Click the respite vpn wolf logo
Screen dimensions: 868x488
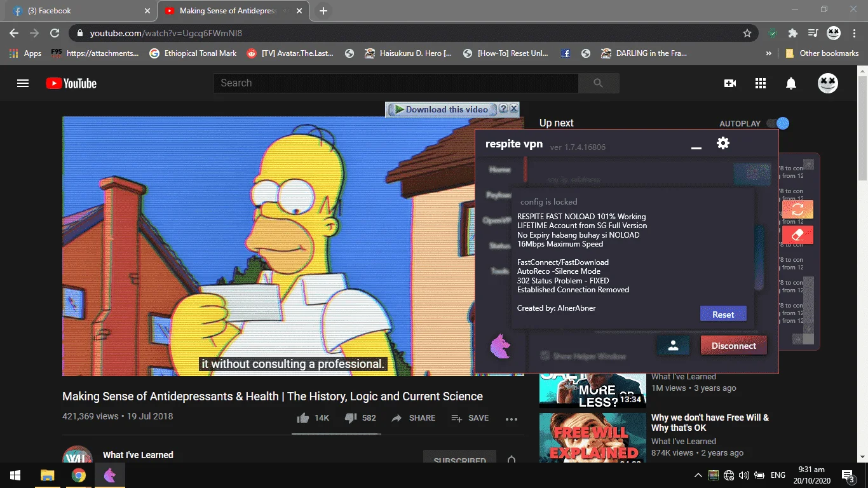(501, 346)
